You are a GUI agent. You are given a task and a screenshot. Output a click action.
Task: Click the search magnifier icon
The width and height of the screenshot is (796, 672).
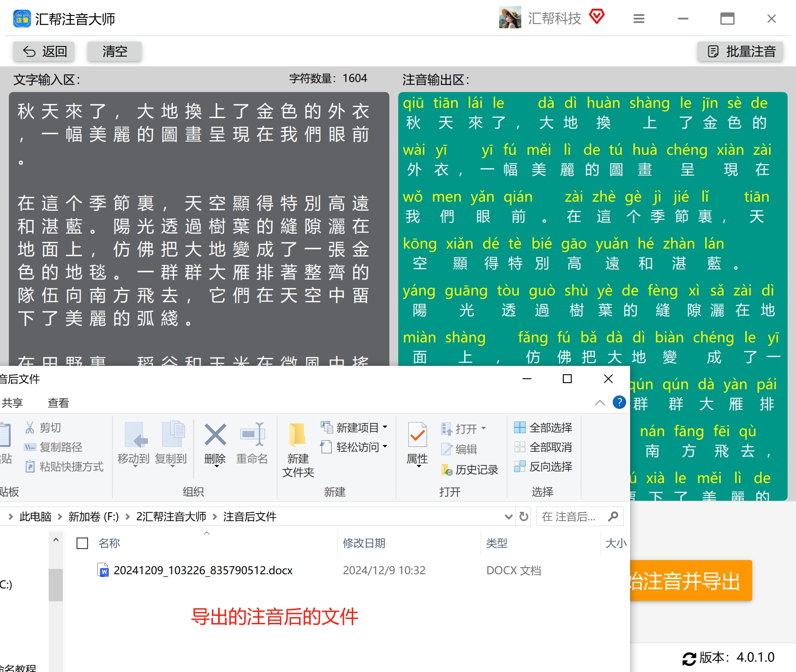613,516
